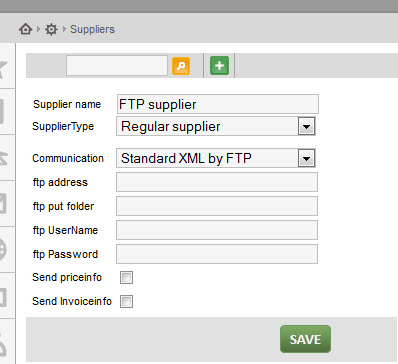Expand the Communication dropdown arrow

306,158
